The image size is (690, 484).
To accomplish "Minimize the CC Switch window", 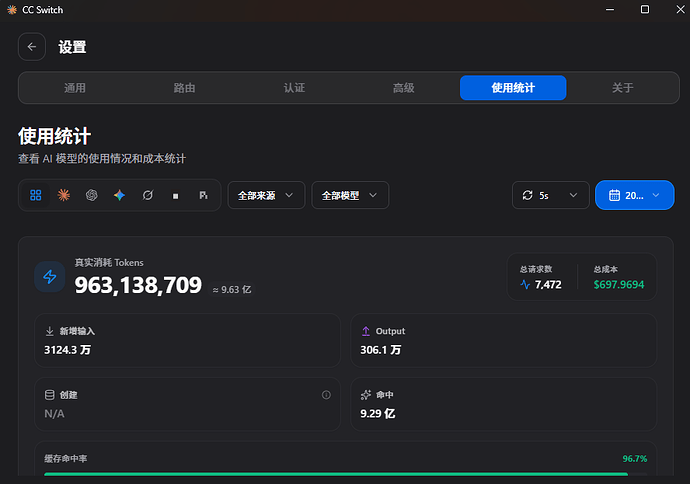I will point(610,10).
